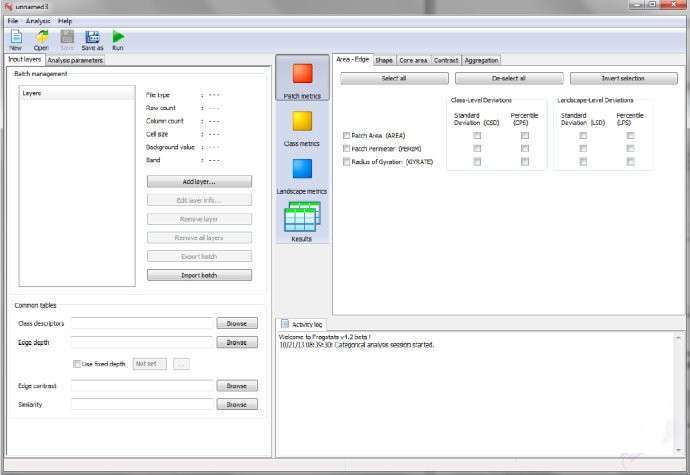Switch to the Core area tab
Viewport: 690px width, 475px height.
coord(413,60)
